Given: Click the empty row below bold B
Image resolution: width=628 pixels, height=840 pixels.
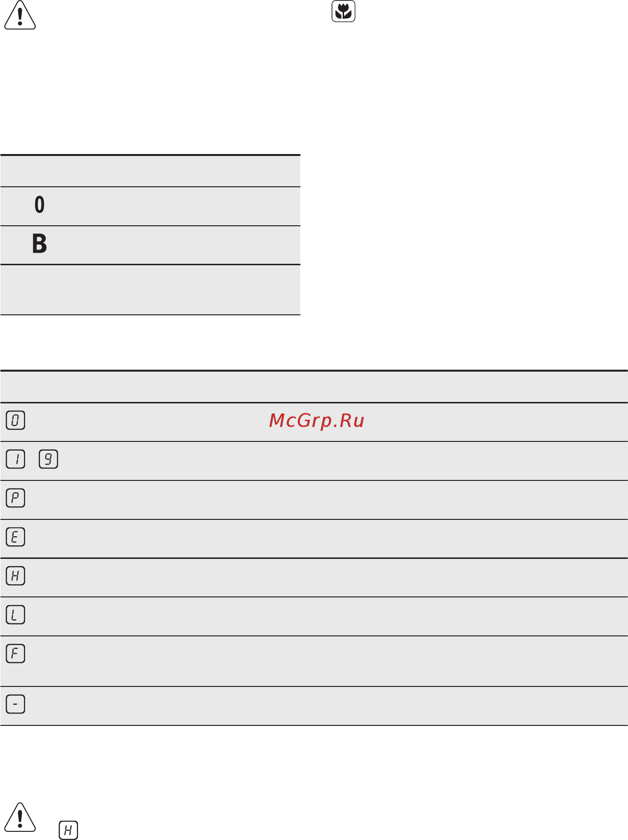Looking at the screenshot, I should (150, 290).
